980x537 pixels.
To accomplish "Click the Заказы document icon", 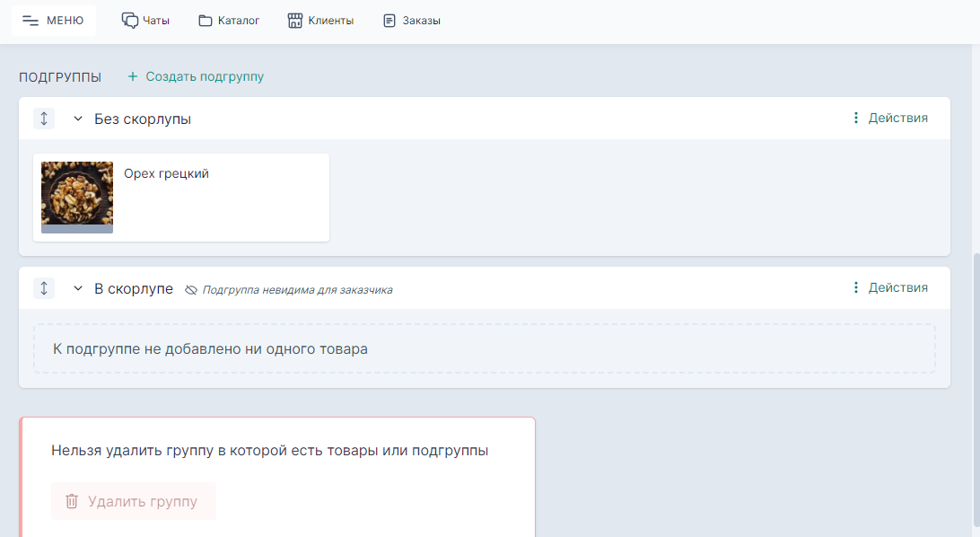I will point(389,21).
